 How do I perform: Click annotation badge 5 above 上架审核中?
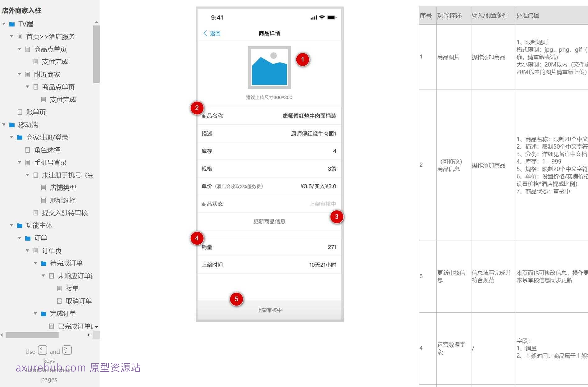(x=237, y=299)
